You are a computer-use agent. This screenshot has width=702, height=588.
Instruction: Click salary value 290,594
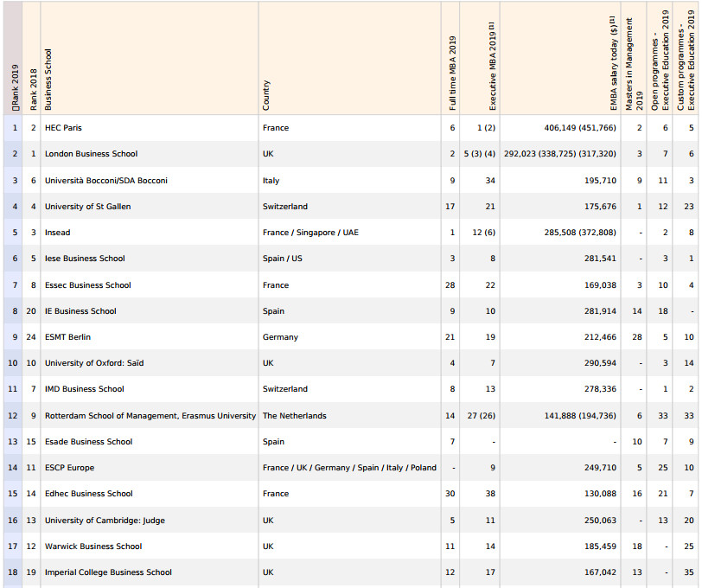tap(600, 363)
